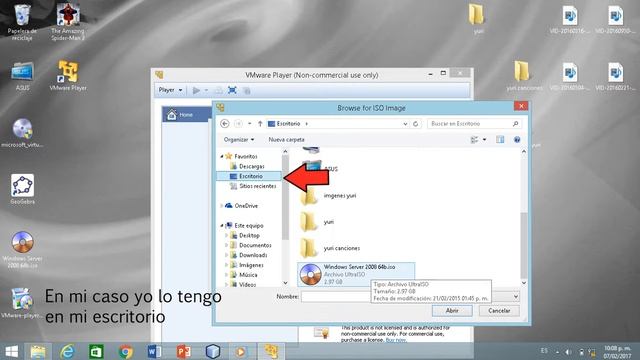Click the Buy now link
The image size is (640, 360).
pyautogui.click(x=396, y=340)
